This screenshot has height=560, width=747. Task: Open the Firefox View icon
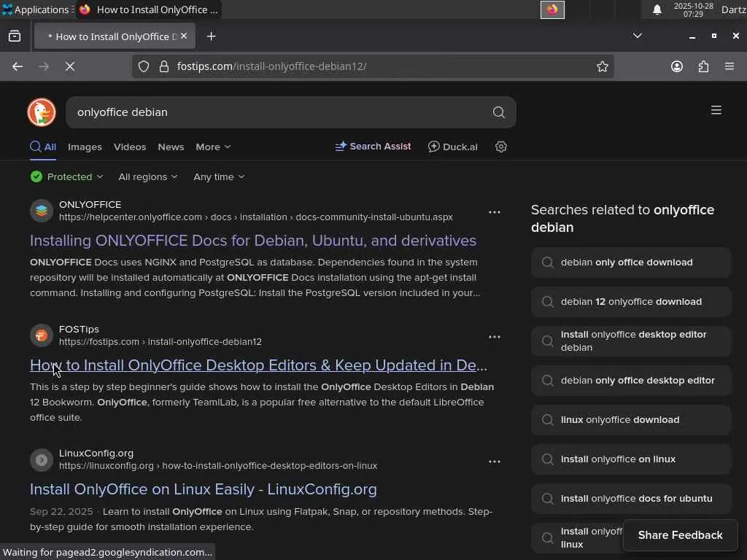click(15, 36)
